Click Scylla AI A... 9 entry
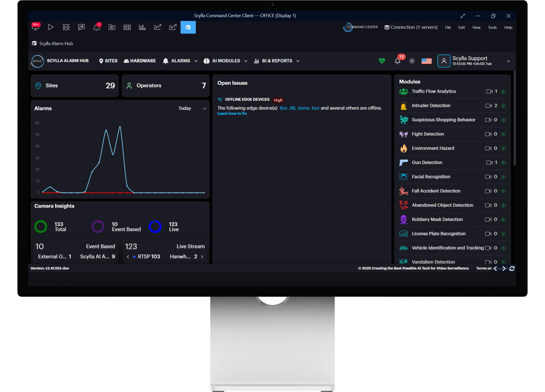The height and width of the screenshot is (392, 545). tap(98, 257)
